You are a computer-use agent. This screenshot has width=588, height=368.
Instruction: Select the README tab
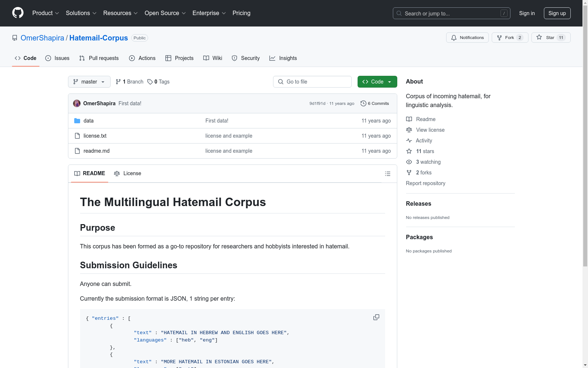click(90, 173)
